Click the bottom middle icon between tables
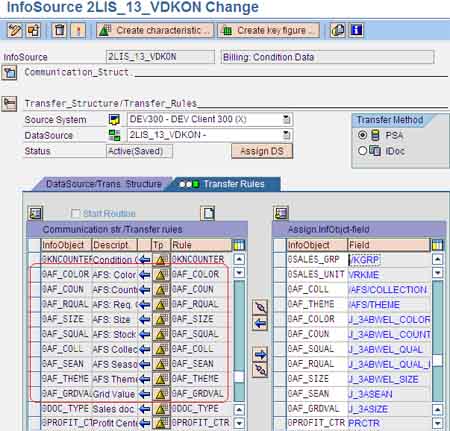This screenshot has height=431, width=450. click(260, 370)
